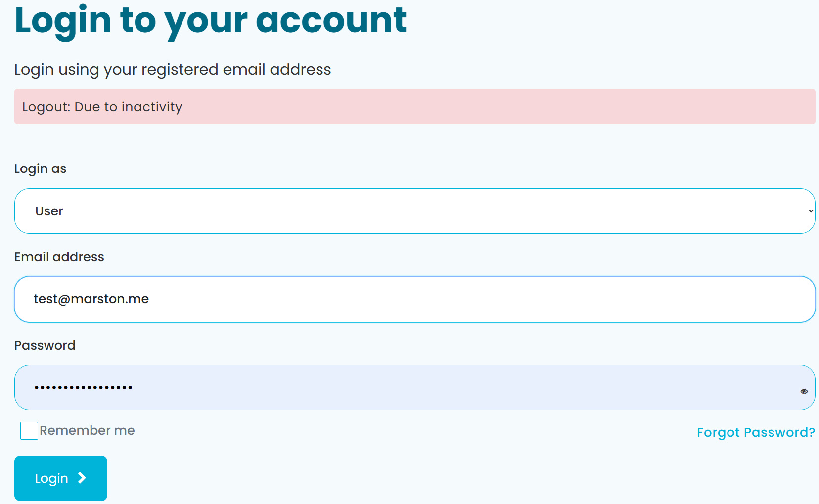Expand the small arrow of the User select
The width and height of the screenshot is (819, 504).
pyautogui.click(x=811, y=211)
